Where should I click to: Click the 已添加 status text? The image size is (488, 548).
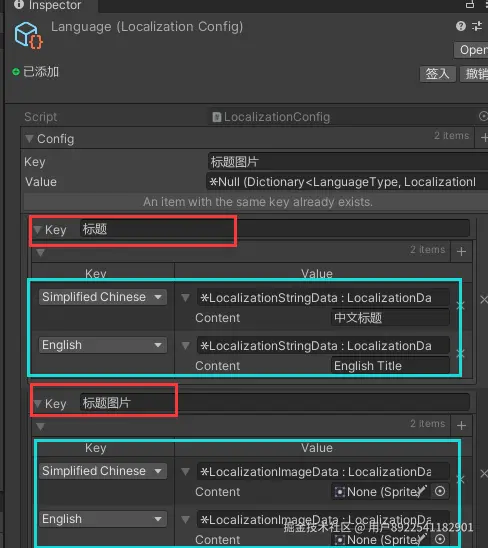point(41,72)
